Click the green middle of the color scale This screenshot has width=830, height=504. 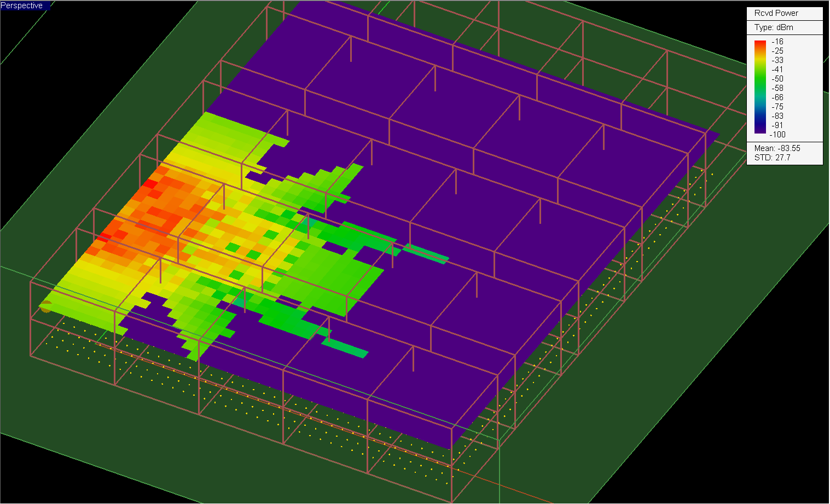(760, 83)
